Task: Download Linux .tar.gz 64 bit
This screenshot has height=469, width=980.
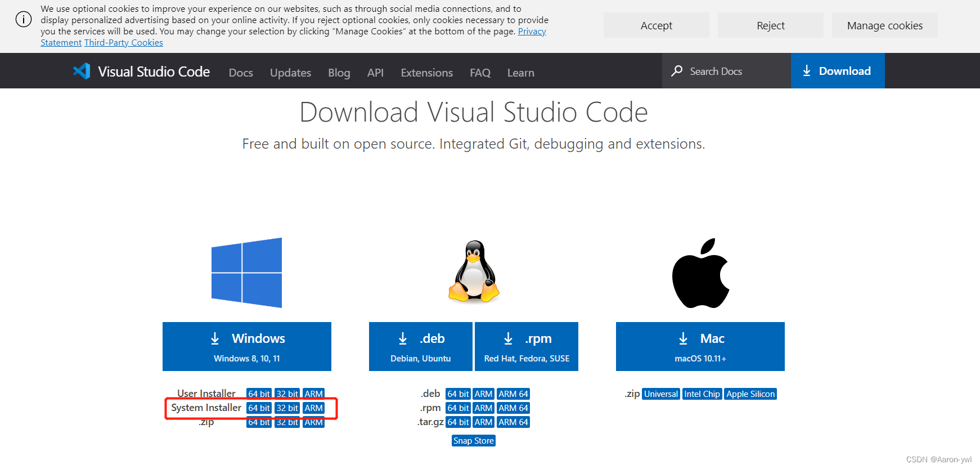Action: pyautogui.click(x=458, y=422)
